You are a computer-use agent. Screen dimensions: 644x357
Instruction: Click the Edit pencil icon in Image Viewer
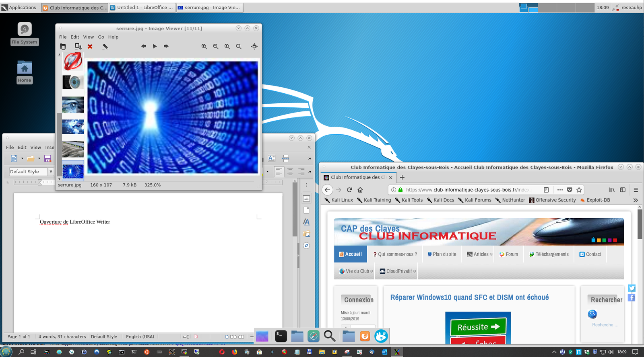point(105,47)
